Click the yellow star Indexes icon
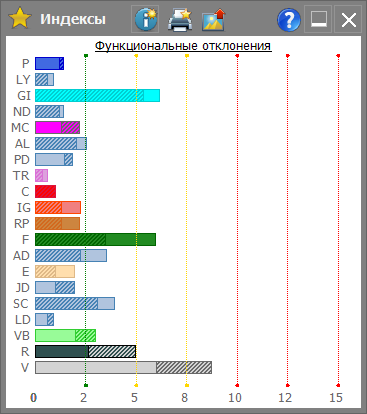Viewport: 367px width, 414px height. pos(20,19)
